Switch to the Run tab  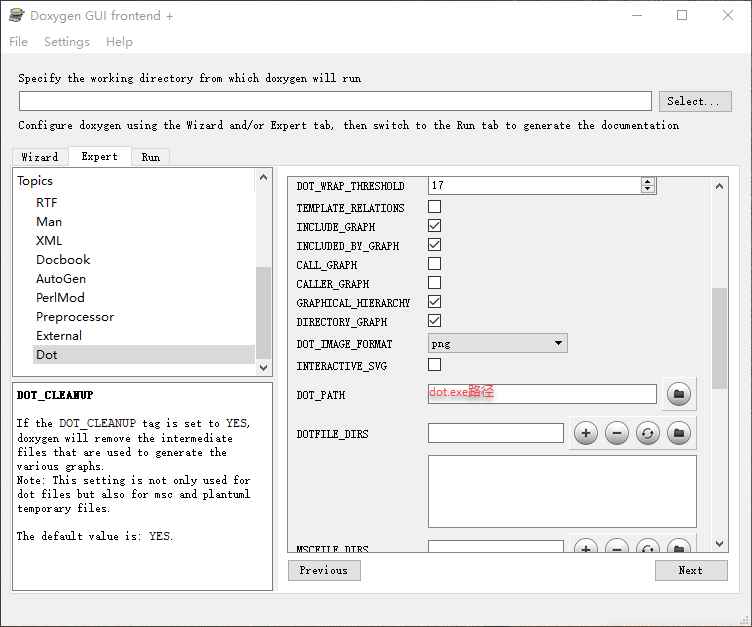(151, 157)
